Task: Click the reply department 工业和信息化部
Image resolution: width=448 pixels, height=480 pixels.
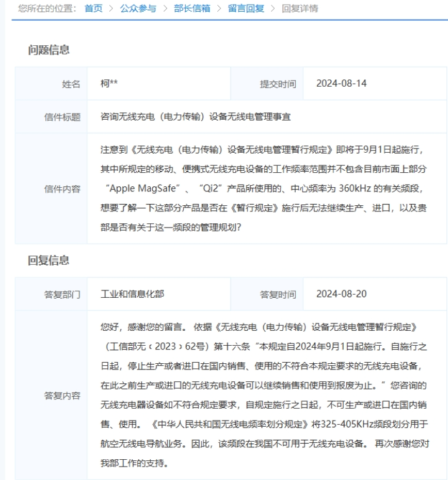Action: pyautogui.click(x=132, y=294)
